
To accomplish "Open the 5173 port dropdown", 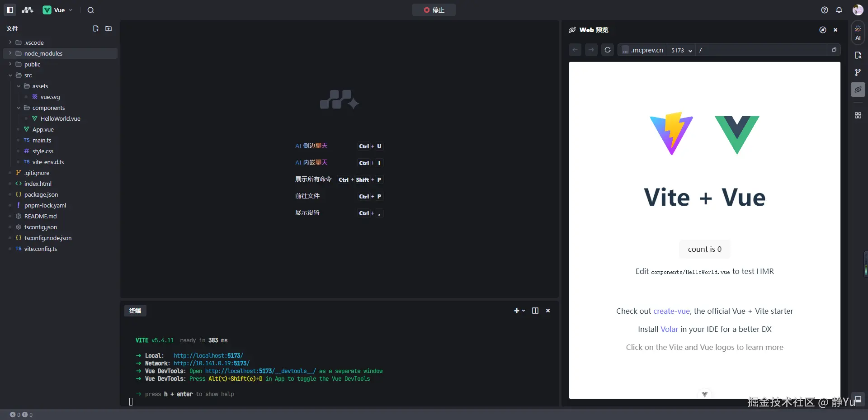I will 682,50.
